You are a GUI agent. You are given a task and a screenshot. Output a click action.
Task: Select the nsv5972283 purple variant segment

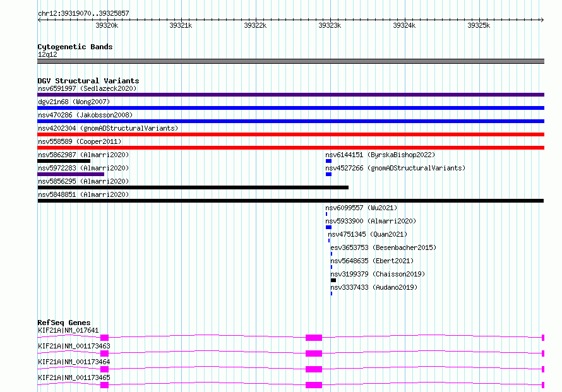[71, 174]
